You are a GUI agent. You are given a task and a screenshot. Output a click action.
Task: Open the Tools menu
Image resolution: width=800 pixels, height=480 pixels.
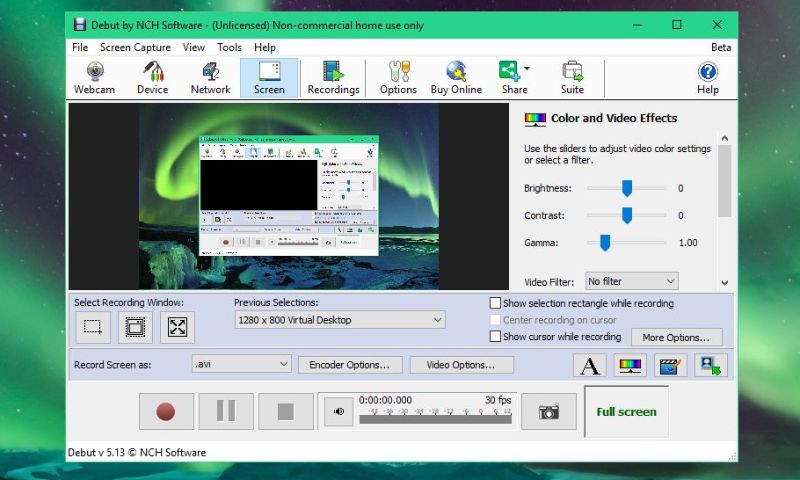(x=229, y=47)
